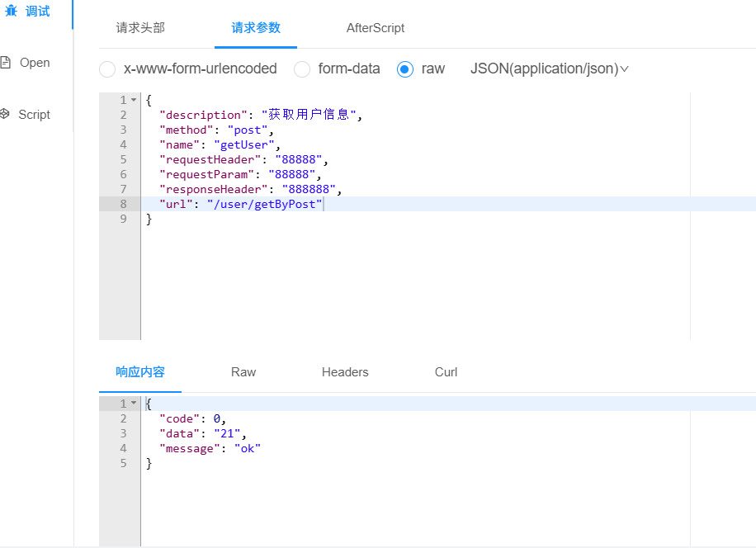Click line number 3 in response editor gutter
756x548 pixels.
pos(124,433)
